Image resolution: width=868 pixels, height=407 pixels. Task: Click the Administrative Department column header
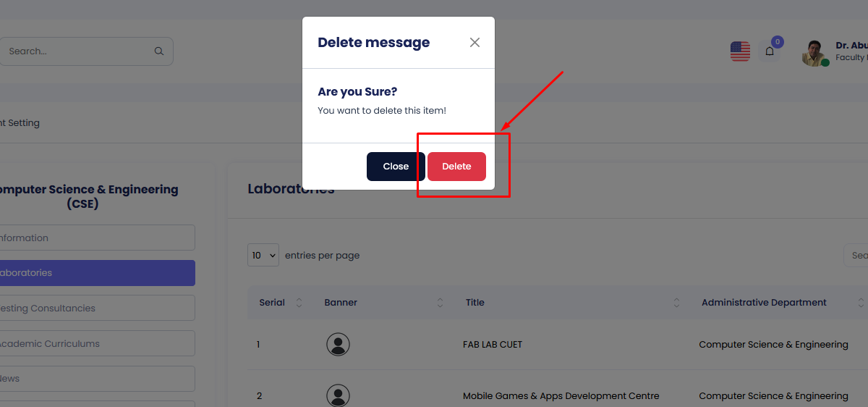click(x=764, y=303)
